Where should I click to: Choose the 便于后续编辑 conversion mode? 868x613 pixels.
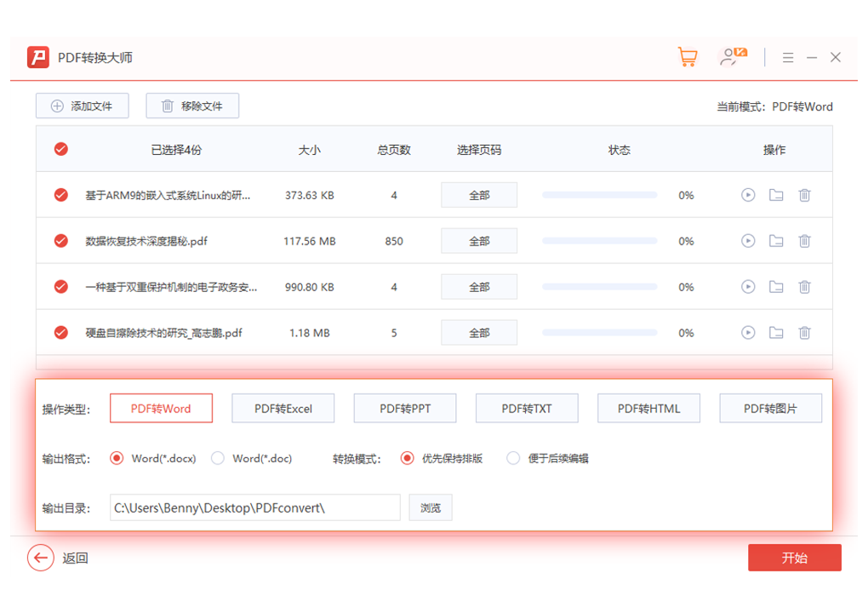pos(513,458)
